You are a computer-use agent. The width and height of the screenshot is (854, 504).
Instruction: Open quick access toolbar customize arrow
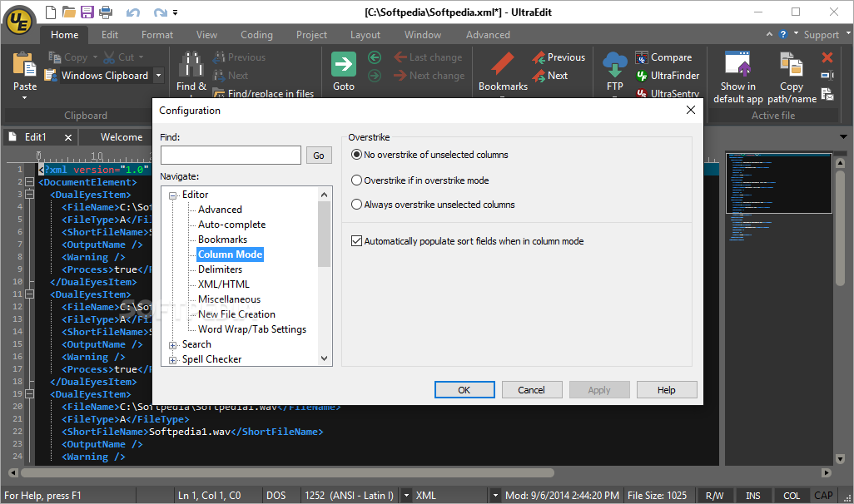(176, 12)
